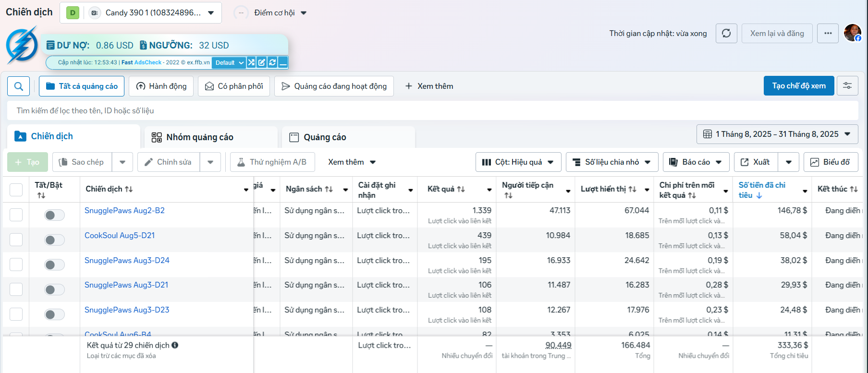
Task: Focus the search and filter input field
Action: click(x=432, y=111)
